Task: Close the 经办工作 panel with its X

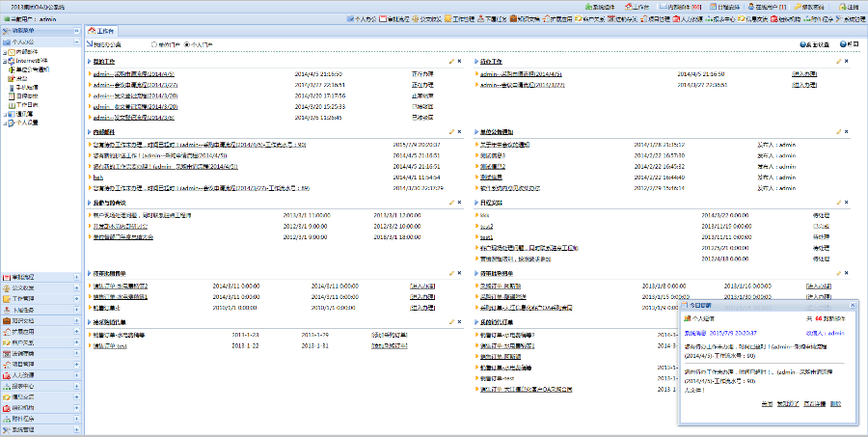Action: 847,61
